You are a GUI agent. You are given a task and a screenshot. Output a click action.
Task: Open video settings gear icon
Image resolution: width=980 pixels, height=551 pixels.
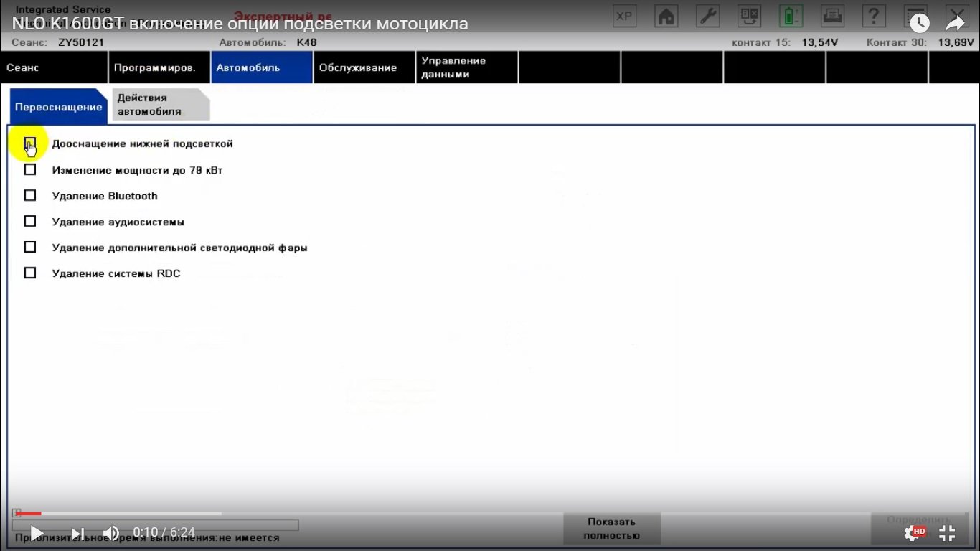click(x=913, y=532)
